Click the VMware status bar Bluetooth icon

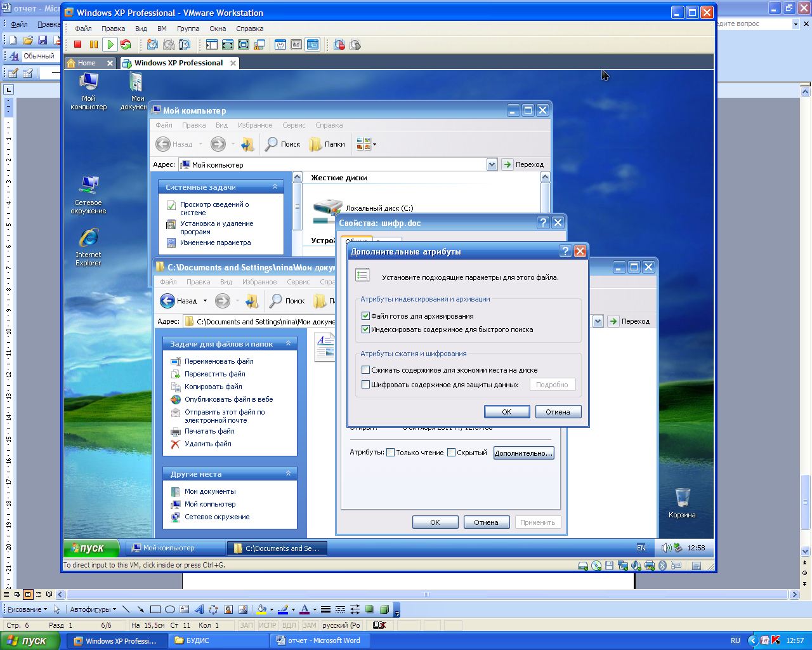[x=662, y=566]
